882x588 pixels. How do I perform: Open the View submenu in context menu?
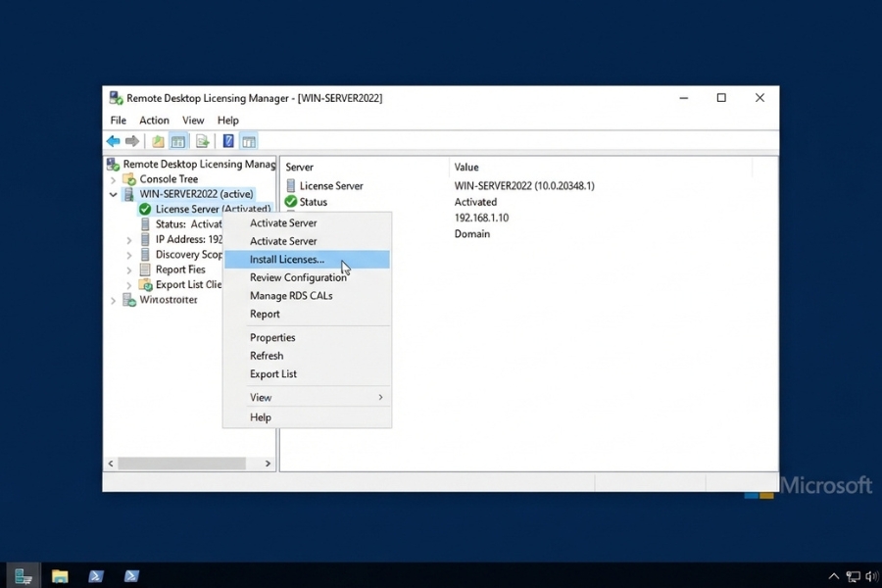[307, 397]
